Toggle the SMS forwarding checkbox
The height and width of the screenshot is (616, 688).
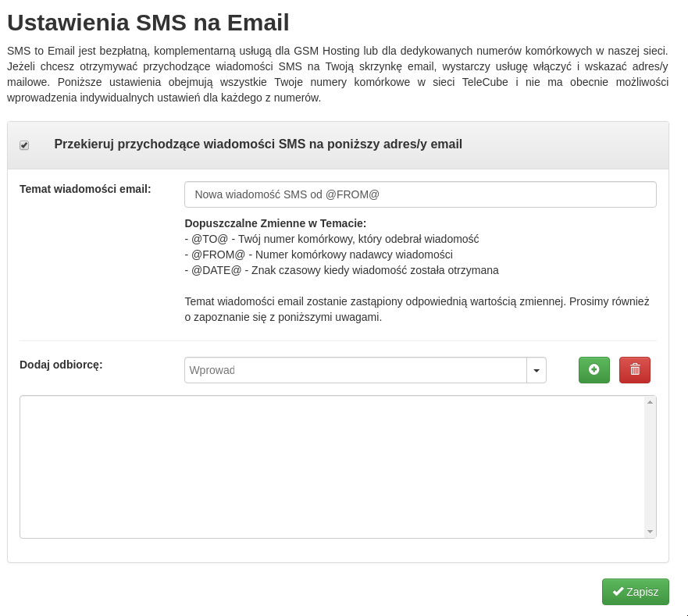[x=24, y=145]
